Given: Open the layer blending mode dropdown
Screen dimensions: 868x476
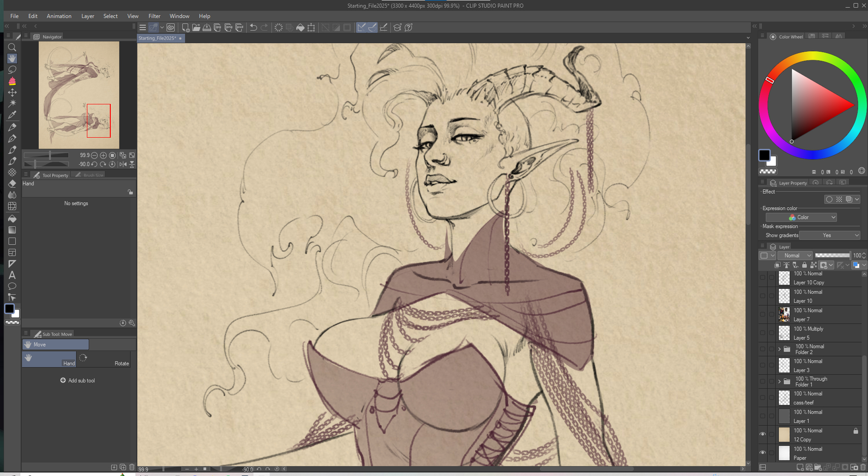Looking at the screenshot, I should (795, 256).
